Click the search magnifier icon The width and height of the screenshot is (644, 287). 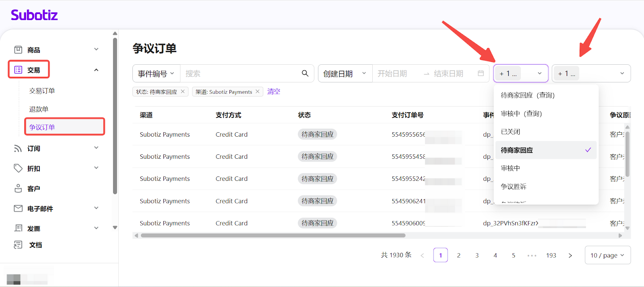(305, 73)
